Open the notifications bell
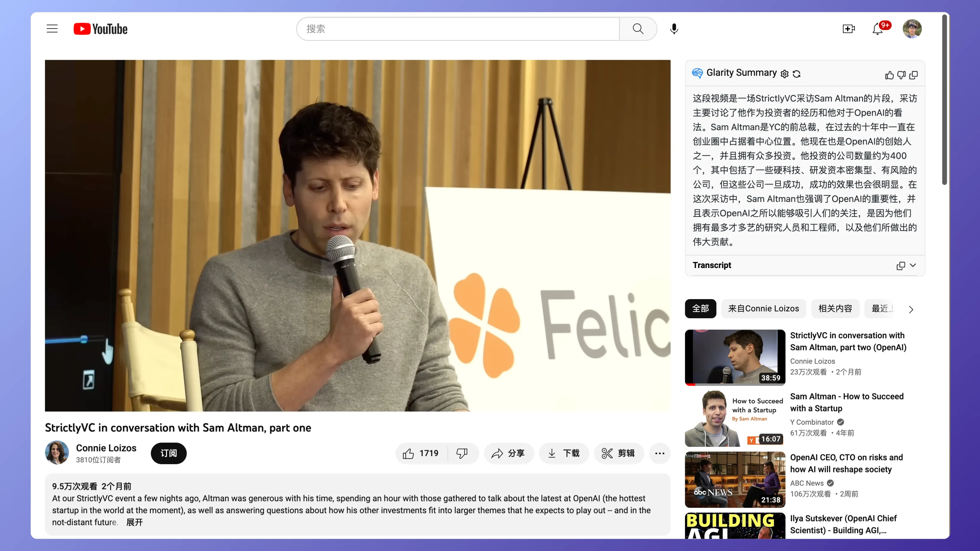The image size is (980, 551). [878, 29]
